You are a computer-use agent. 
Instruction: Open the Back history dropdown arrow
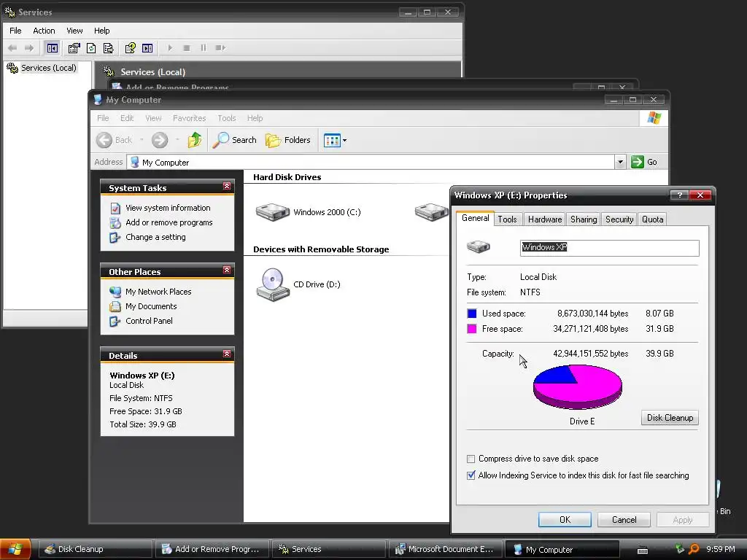pos(142,140)
